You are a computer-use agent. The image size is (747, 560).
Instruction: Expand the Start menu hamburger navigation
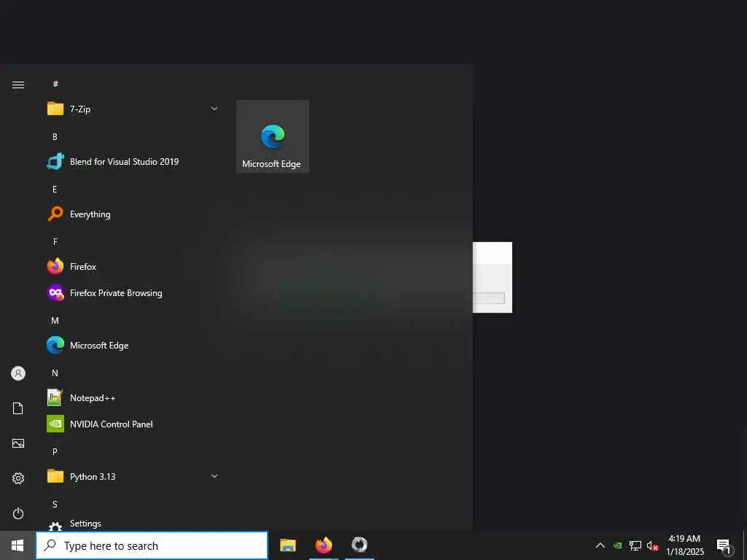pos(18,85)
